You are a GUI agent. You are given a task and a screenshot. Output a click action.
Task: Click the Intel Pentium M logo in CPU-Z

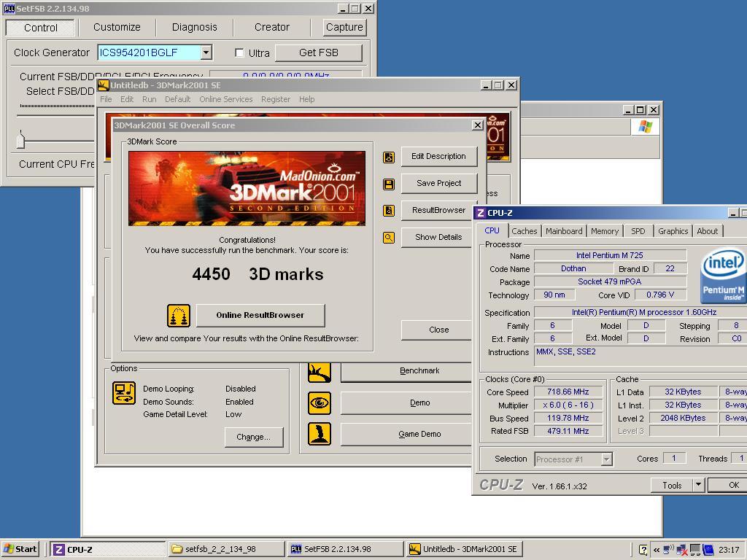(x=723, y=276)
